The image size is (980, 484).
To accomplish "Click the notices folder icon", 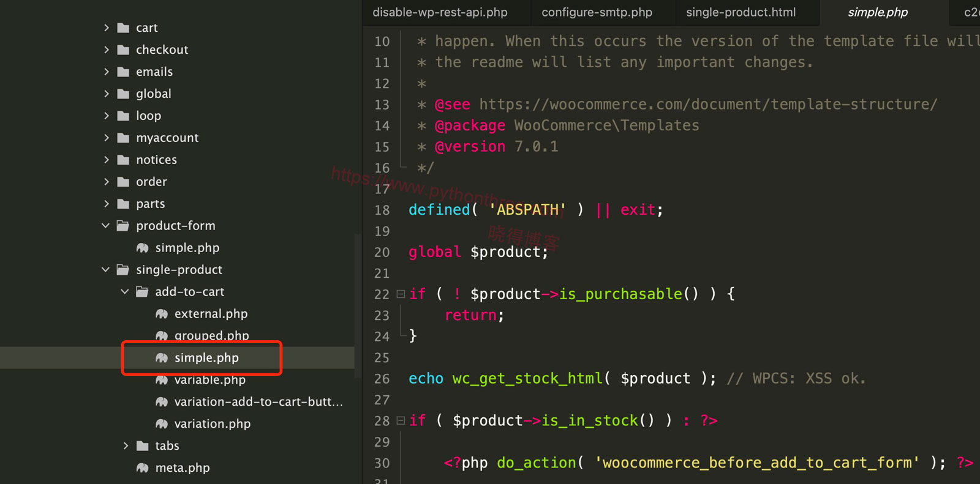I will (x=123, y=160).
